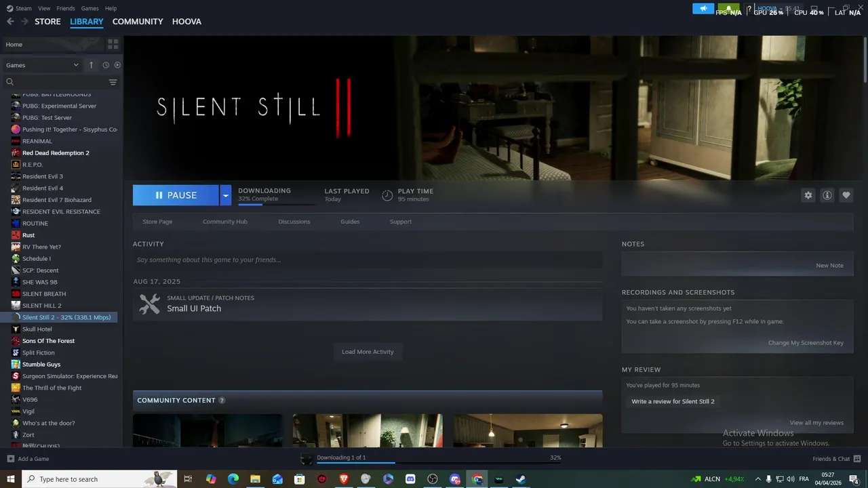This screenshot has height=488, width=868.
Task: Open the Play Time clock icon
Action: pyautogui.click(x=387, y=195)
